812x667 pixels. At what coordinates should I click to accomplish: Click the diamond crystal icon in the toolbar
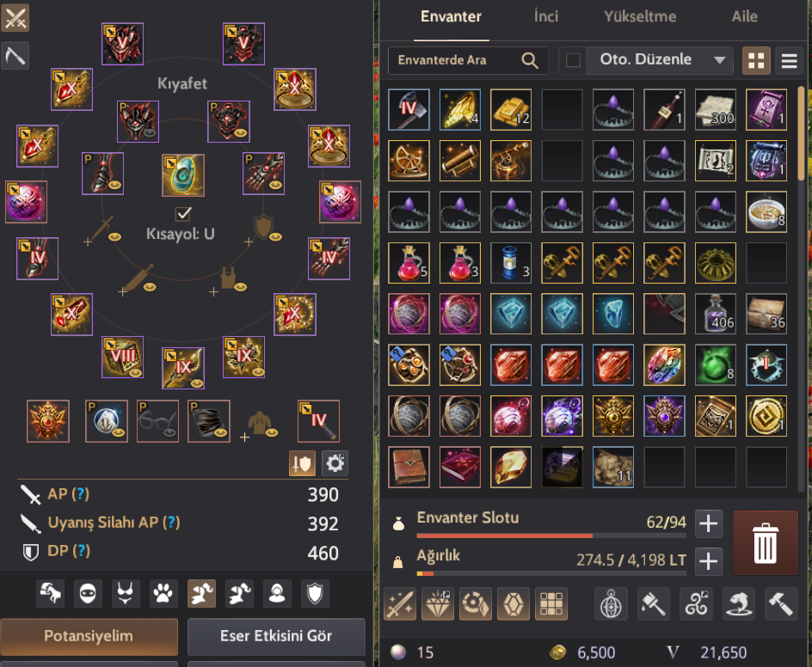[x=438, y=603]
